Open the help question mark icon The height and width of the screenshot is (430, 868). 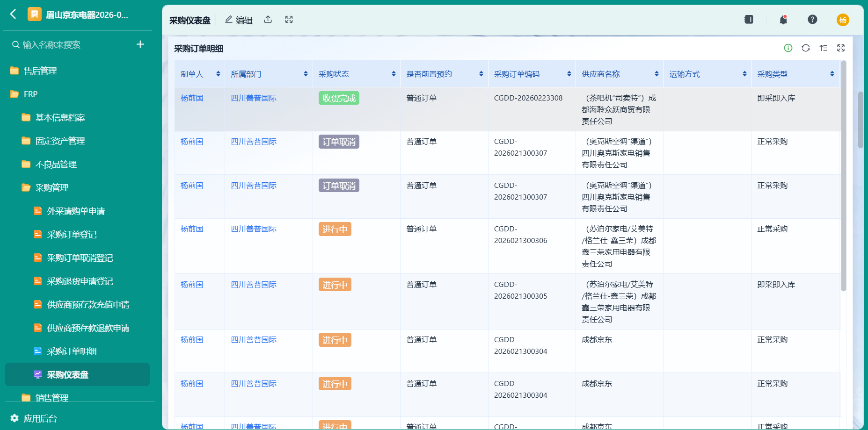(812, 19)
